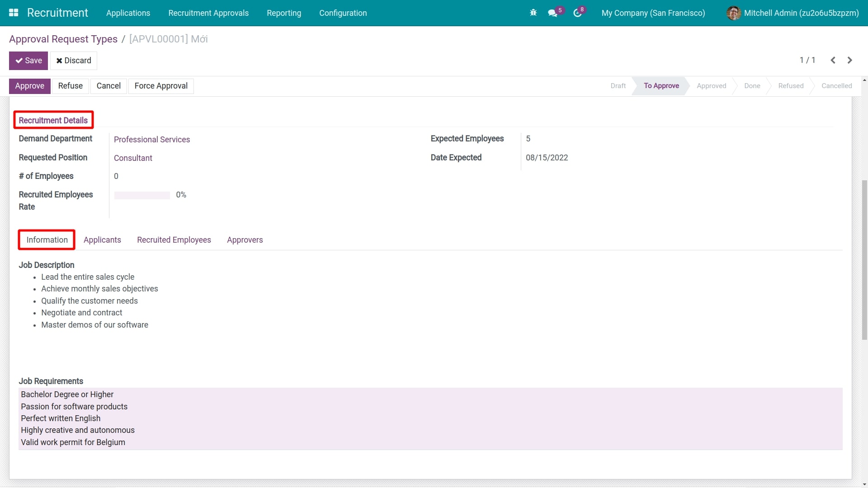The height and width of the screenshot is (488, 868).
Task: Click the Recruited Employees Rate progress bar
Action: 142,195
